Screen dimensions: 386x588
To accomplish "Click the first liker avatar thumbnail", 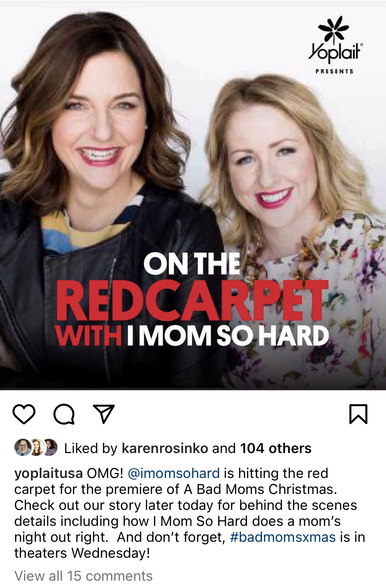I will (22, 448).
